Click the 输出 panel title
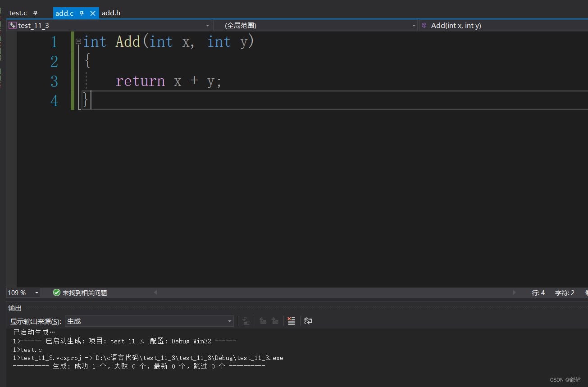This screenshot has width=588, height=387. [15, 308]
